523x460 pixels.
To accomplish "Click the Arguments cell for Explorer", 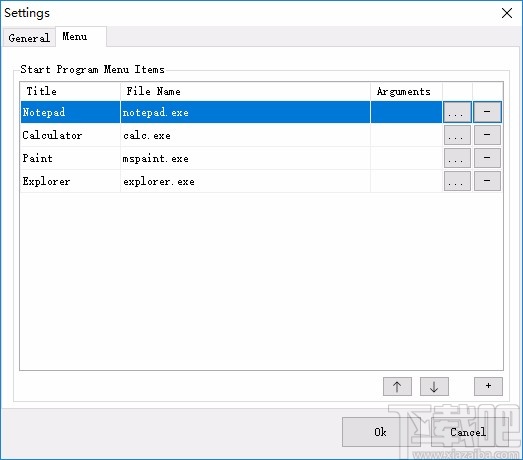I will coord(406,181).
